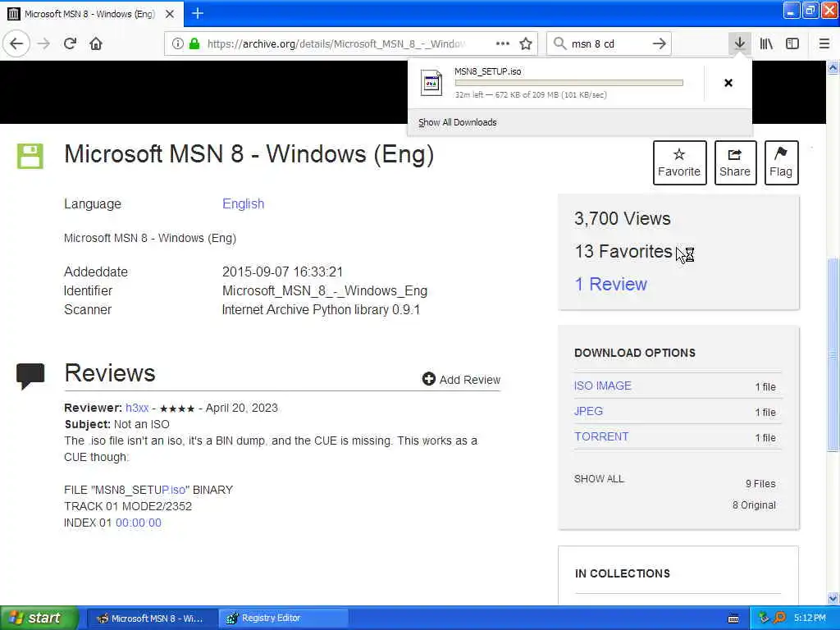Bookmark this page with the star icon
This screenshot has height=630, width=840.
(526, 44)
